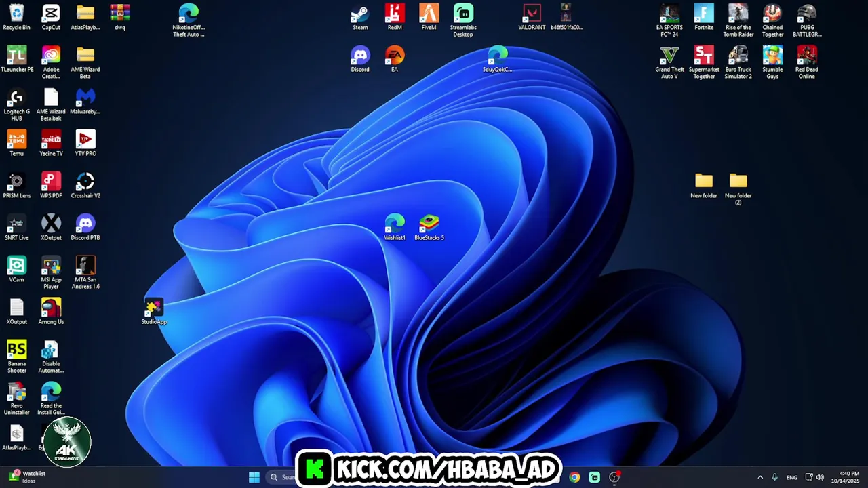Select the XOutput document file icon

(16, 312)
